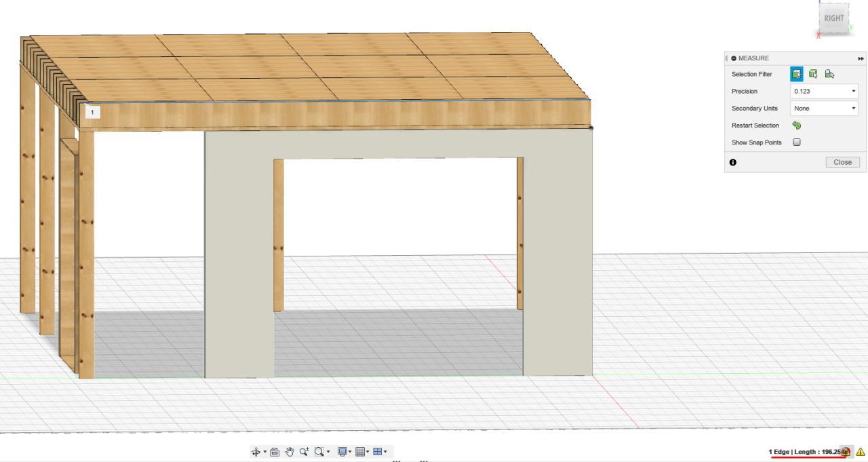Collapse the Measure palette with double arrows
The image size is (868, 462).
pyautogui.click(x=862, y=58)
